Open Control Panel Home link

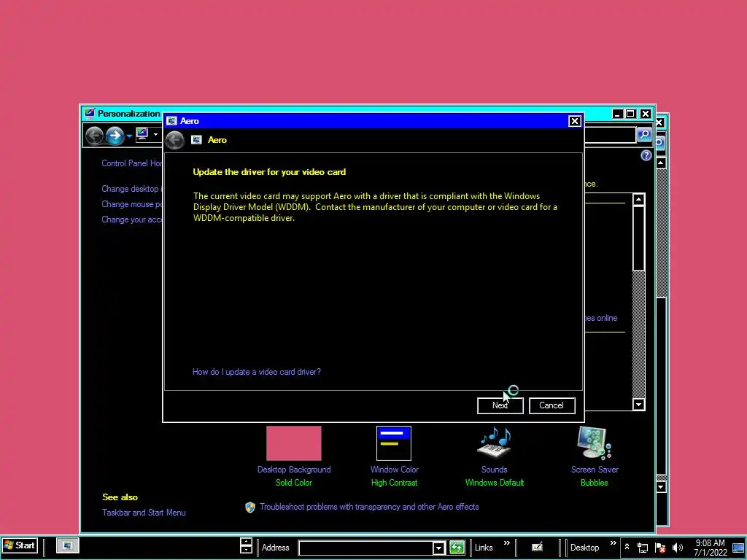[132, 163]
